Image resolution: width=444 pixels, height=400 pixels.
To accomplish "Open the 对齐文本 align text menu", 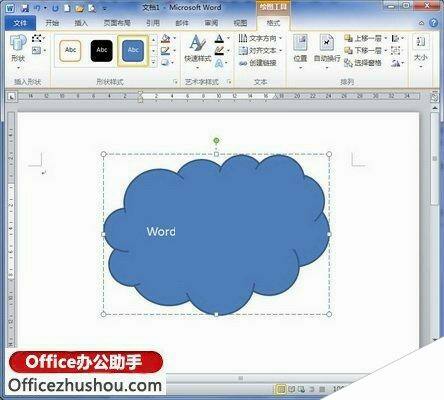I will (260, 51).
